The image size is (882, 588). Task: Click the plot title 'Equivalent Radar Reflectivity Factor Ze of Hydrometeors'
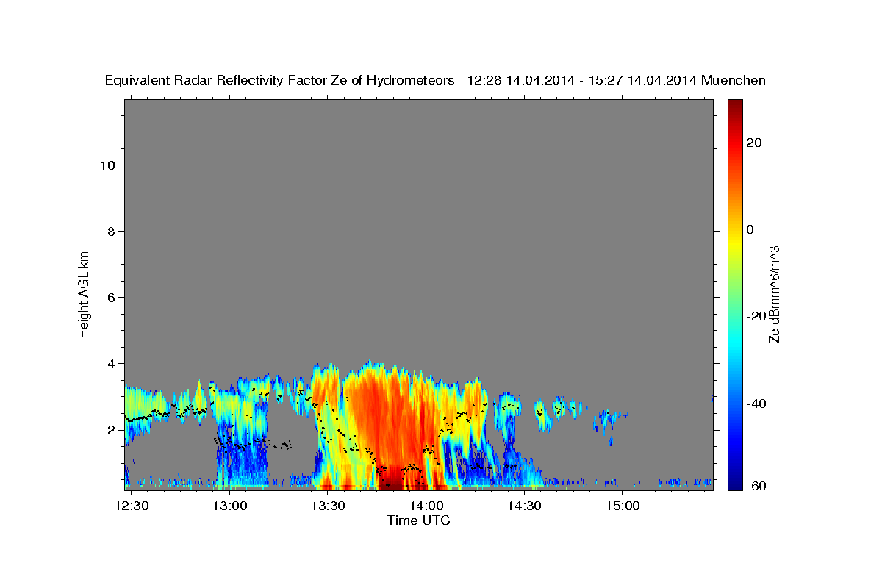click(x=280, y=81)
